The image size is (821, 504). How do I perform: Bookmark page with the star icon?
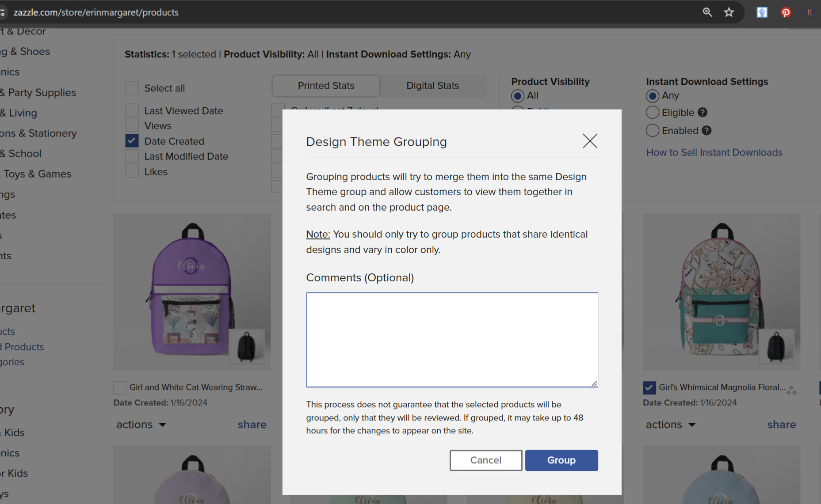point(729,12)
